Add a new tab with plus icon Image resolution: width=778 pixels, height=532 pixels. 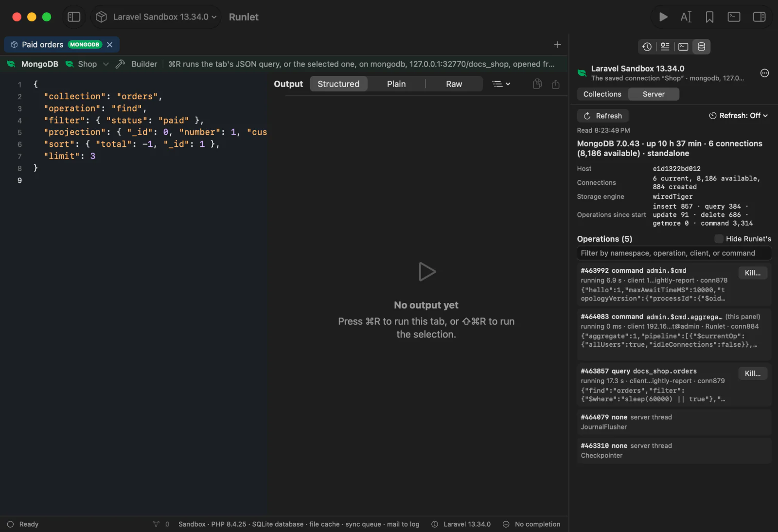(x=558, y=45)
